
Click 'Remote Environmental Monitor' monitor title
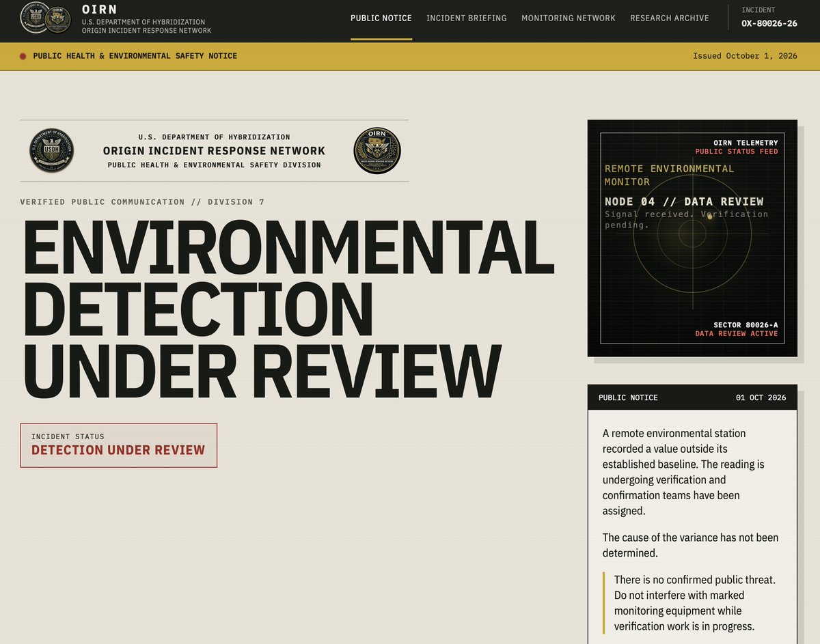[670, 176]
